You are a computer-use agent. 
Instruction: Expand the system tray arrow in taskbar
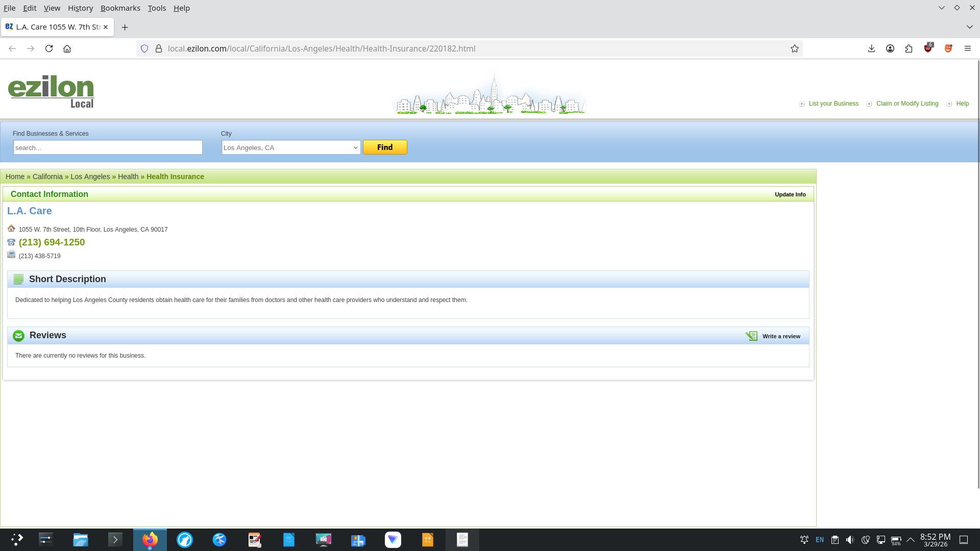[x=910, y=540]
